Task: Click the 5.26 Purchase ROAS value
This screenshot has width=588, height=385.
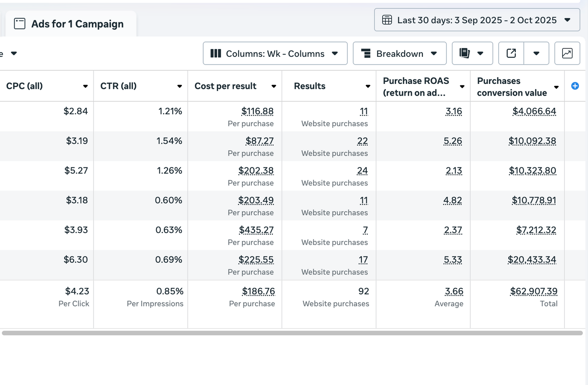Action: point(453,141)
